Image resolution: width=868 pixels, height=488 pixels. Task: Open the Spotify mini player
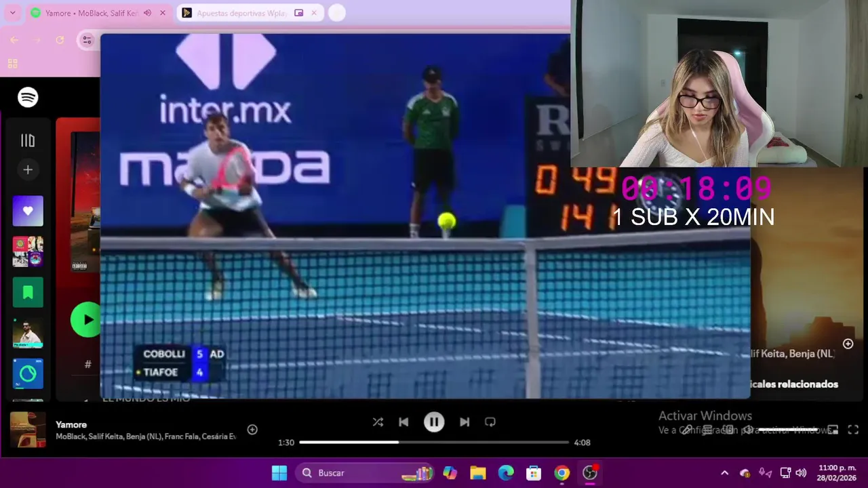[x=833, y=430]
